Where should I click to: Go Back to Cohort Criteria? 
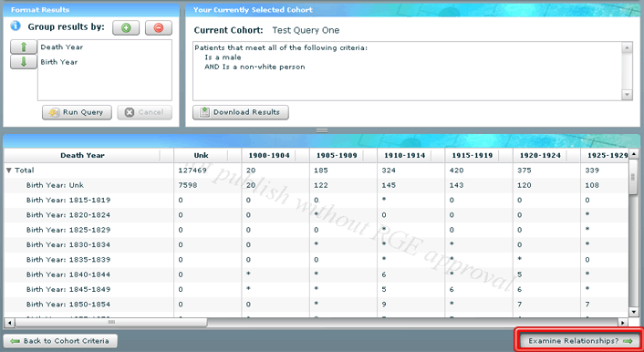(x=60, y=341)
